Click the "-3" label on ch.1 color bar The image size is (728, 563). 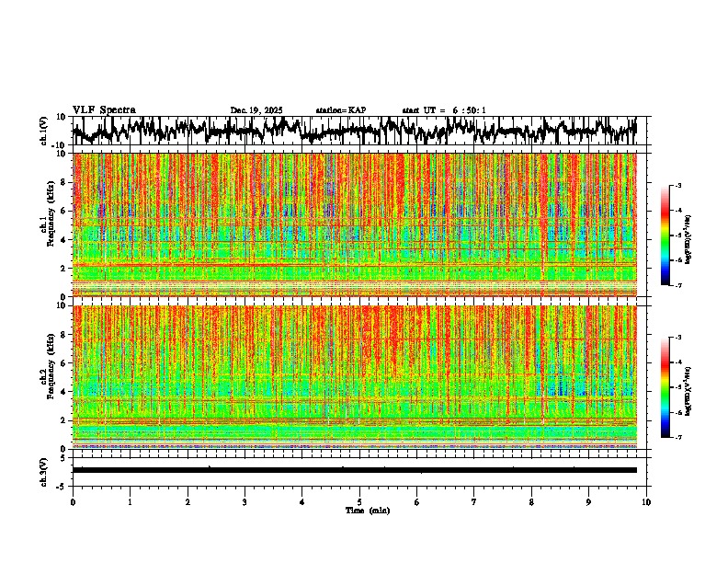(x=677, y=185)
